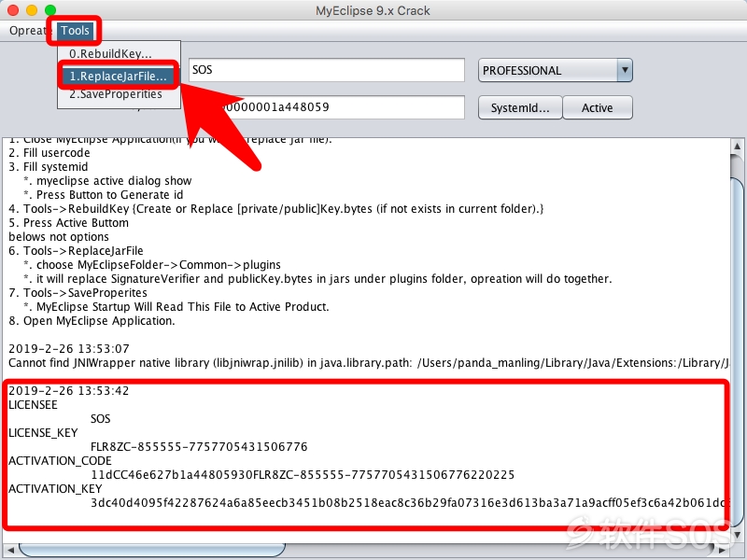Click 'myeclipse active dialog show' line

(107, 181)
